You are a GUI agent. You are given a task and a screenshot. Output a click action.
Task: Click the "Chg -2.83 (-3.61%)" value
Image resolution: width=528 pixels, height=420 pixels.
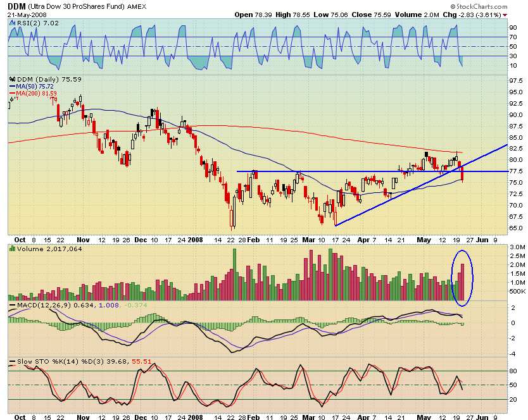[x=472, y=15]
